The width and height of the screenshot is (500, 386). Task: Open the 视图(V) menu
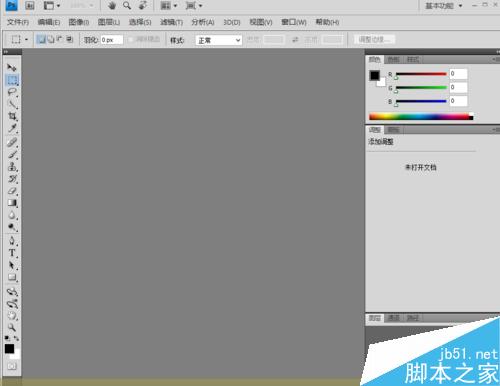[261, 22]
